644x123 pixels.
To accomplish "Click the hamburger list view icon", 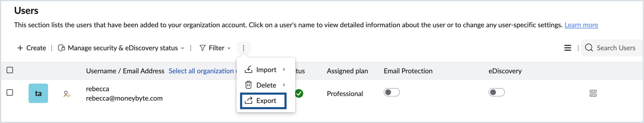I will [568, 48].
